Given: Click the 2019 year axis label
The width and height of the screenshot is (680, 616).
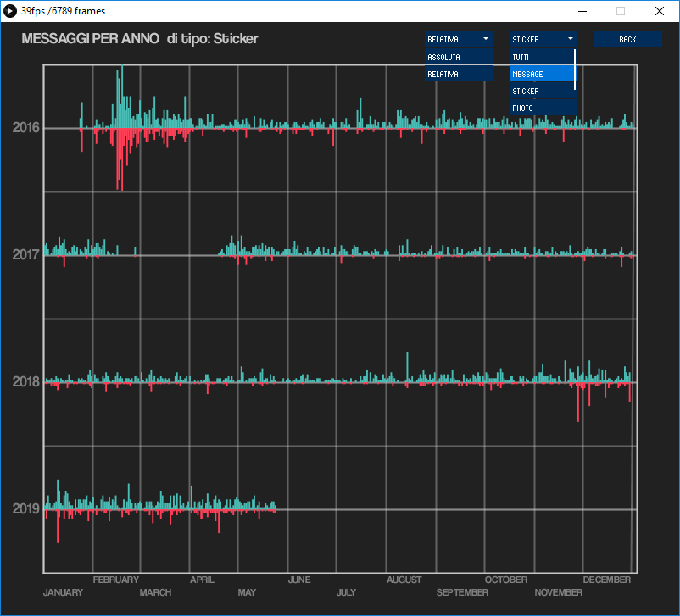Looking at the screenshot, I should pos(25,508).
